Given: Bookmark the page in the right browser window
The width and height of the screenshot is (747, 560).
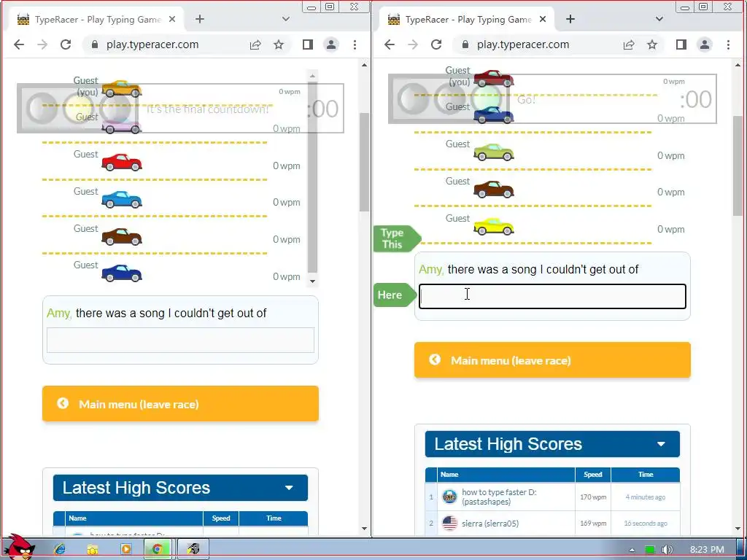Looking at the screenshot, I should tap(652, 44).
